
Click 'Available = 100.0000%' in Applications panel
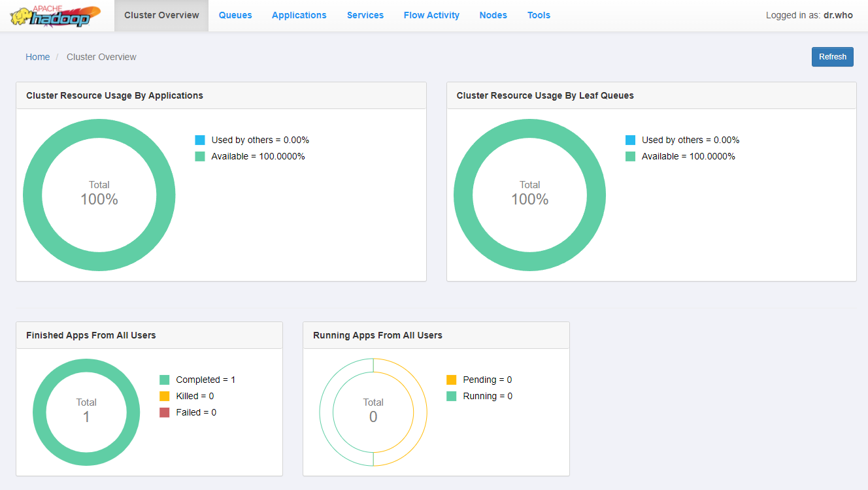(258, 156)
